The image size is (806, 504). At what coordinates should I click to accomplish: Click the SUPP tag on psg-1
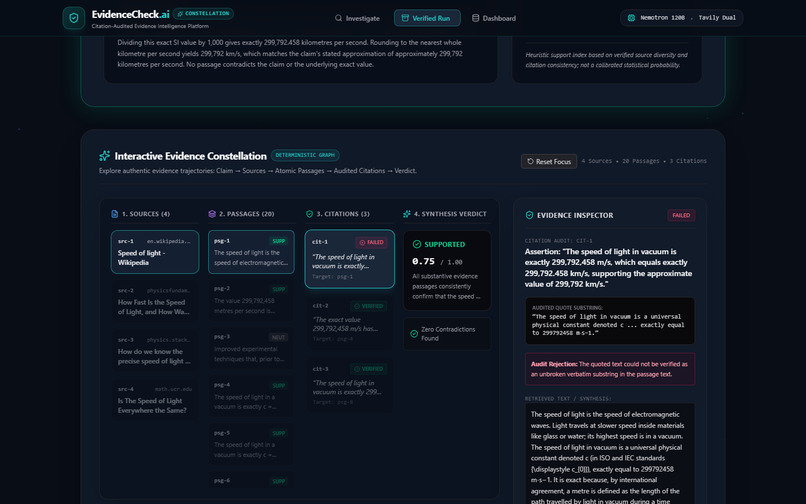[279, 241]
